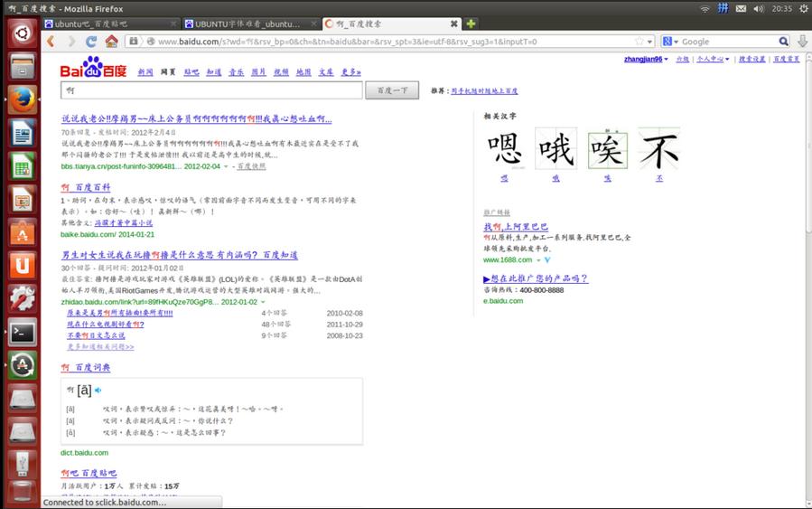Open the e.baidu.com link
Viewport: 812px width, 509px height.
tap(503, 301)
